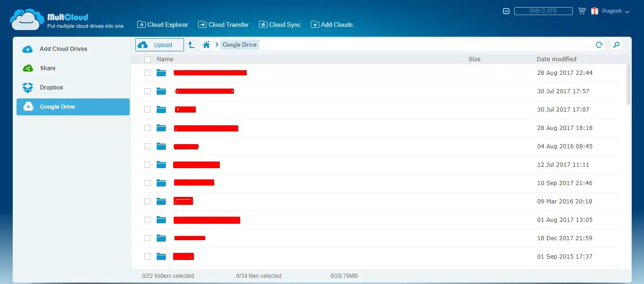Click the 0/34 files selected status
This screenshot has width=644, height=284.
259,276
